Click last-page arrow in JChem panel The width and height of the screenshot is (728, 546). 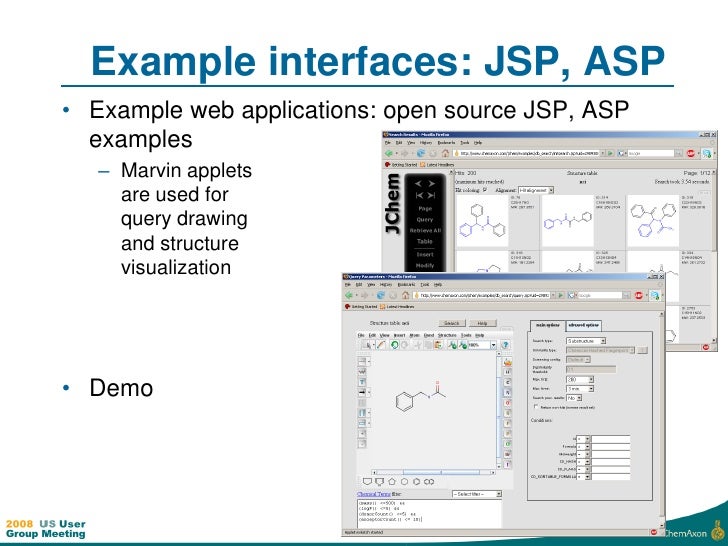point(432,195)
